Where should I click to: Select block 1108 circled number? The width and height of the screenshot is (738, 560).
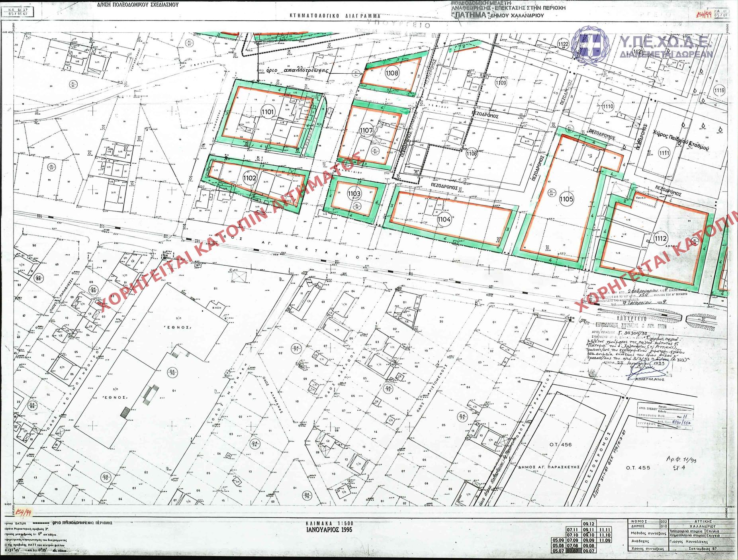pyautogui.click(x=392, y=73)
